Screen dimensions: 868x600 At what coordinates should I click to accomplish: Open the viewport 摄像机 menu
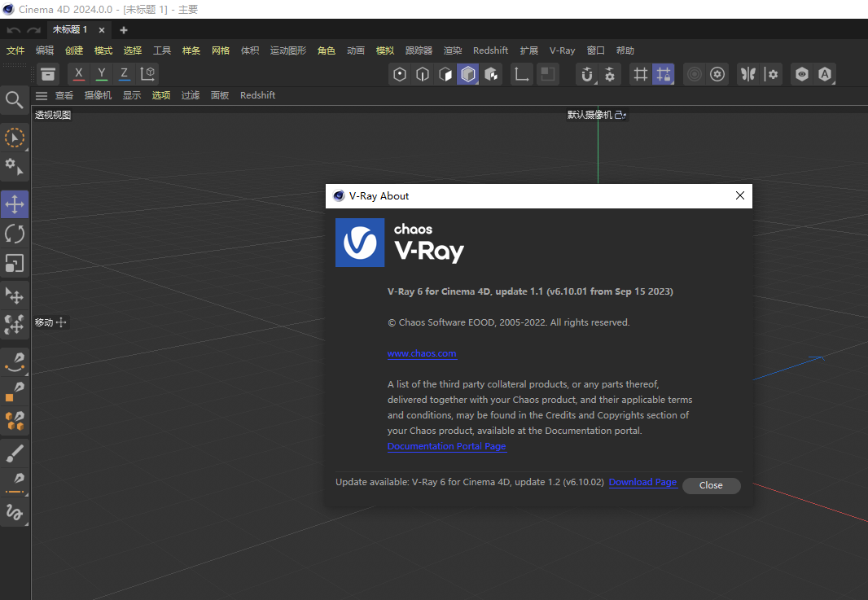[x=98, y=95]
